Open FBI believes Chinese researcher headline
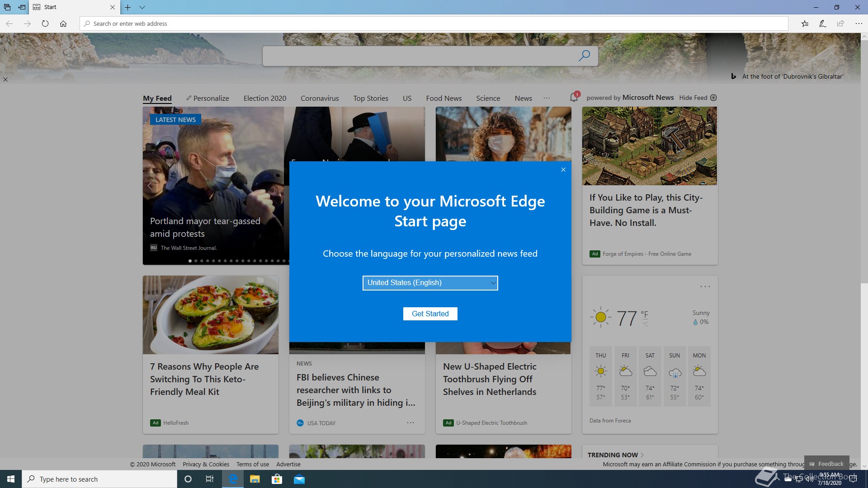Viewport: 868px width, 488px height. (x=356, y=390)
